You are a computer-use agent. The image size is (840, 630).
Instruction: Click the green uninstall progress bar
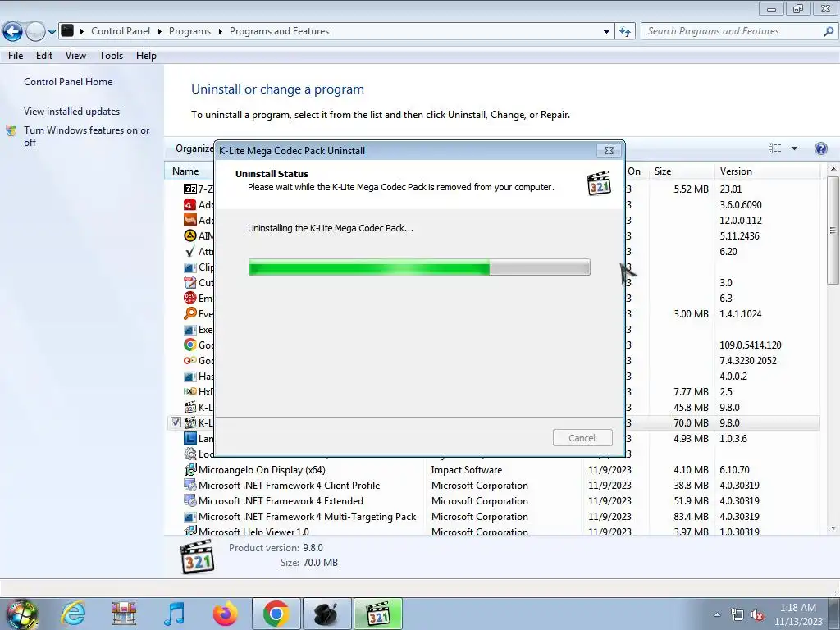[419, 267]
